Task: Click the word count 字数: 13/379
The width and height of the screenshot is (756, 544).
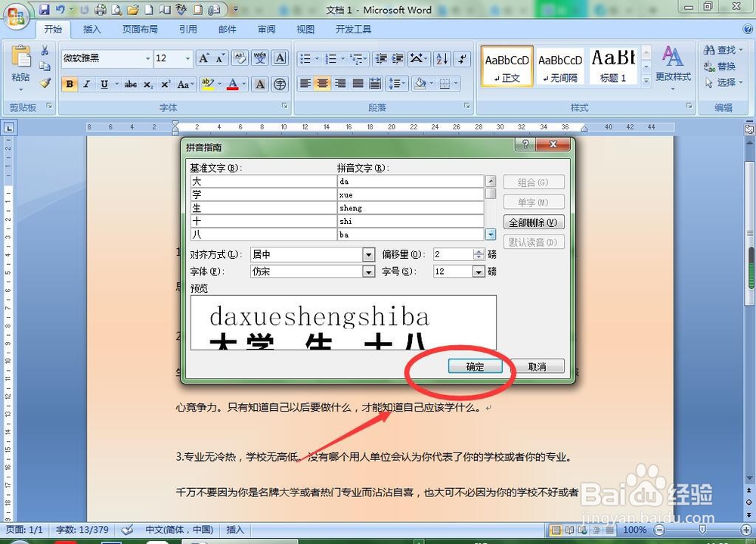Action: click(x=82, y=530)
